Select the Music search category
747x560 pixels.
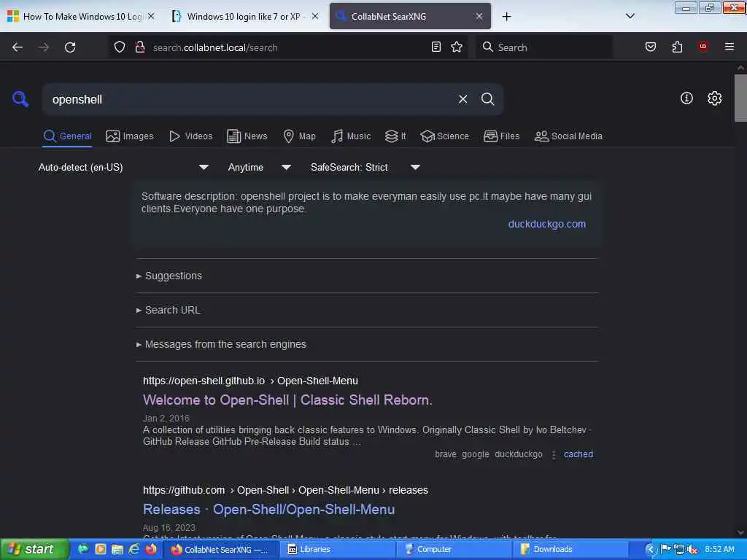pyautogui.click(x=351, y=136)
